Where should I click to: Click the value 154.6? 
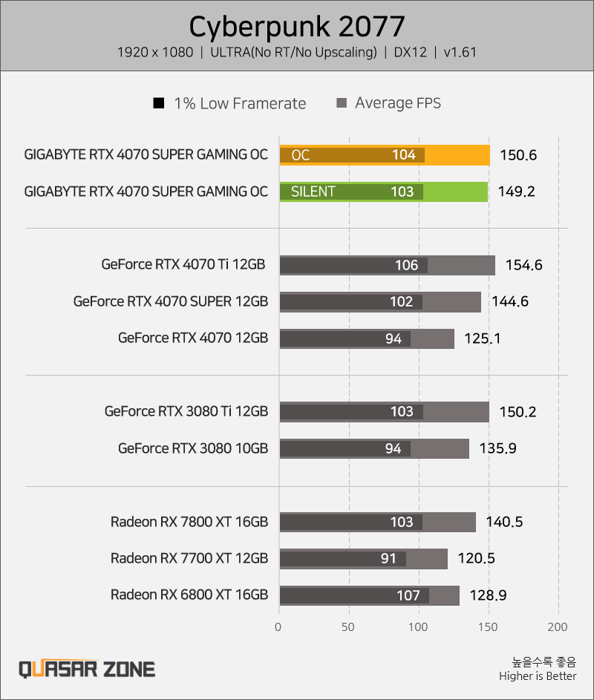coord(524,265)
